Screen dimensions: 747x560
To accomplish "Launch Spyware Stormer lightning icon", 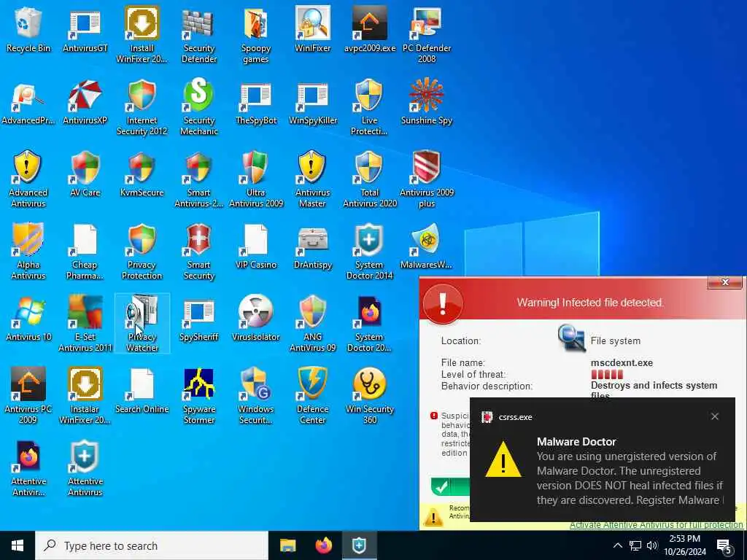I will click(199, 396).
